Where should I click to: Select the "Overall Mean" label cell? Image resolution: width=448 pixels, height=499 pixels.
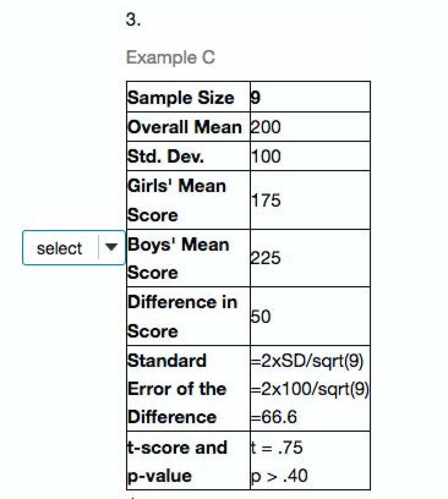[x=184, y=127]
